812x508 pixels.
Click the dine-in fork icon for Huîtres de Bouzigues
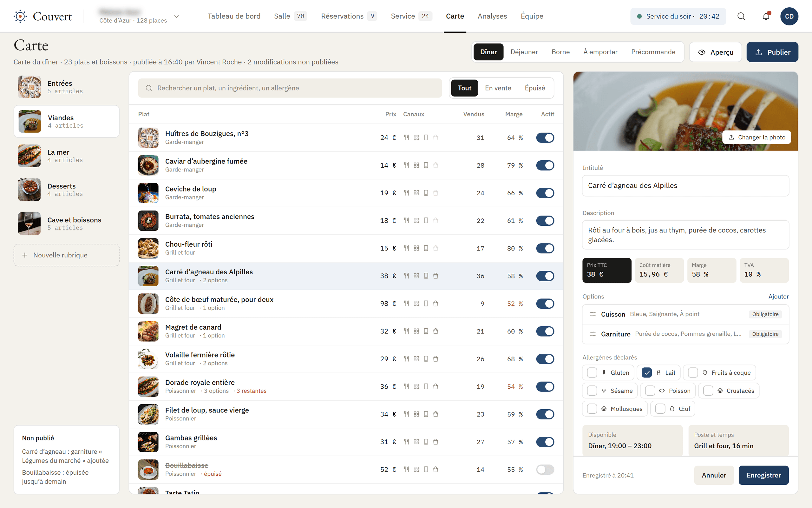pyautogui.click(x=406, y=137)
